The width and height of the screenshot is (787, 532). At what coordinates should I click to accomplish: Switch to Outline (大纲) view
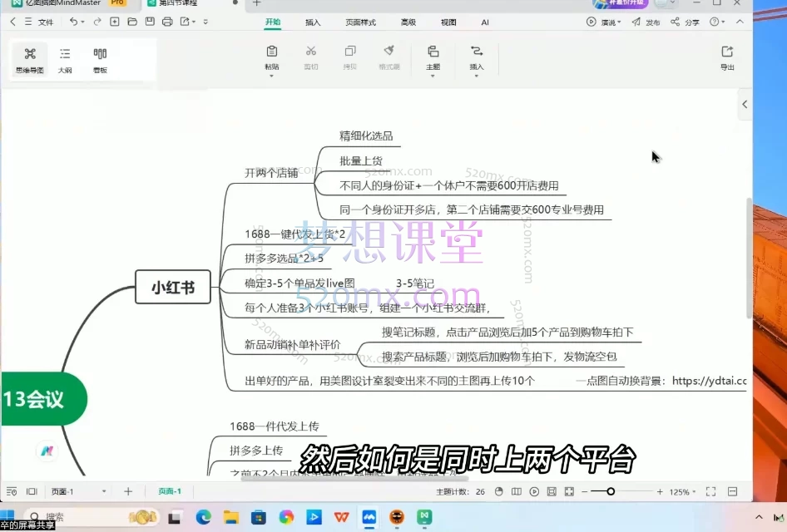[65, 59]
